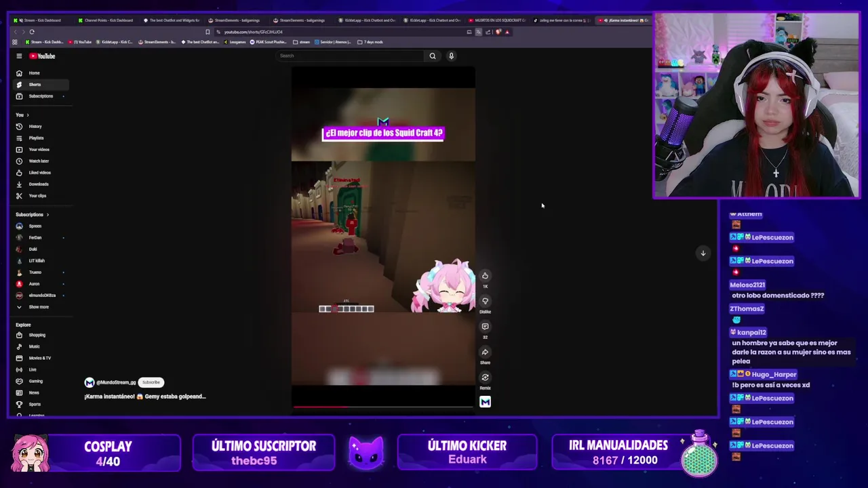Image resolution: width=868 pixels, height=488 pixels.
Task: Subscribe to MundoStream_gg
Action: click(x=151, y=382)
